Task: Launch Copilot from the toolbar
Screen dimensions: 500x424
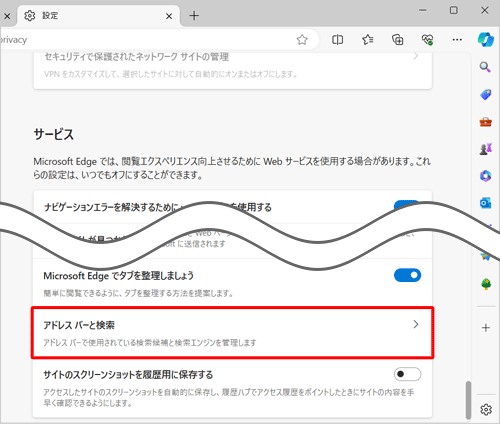Action: click(486, 39)
